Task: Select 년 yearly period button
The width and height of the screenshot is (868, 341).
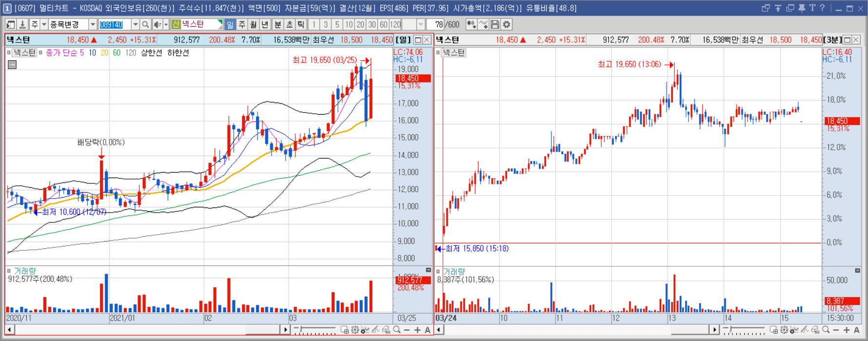Action: [265, 24]
